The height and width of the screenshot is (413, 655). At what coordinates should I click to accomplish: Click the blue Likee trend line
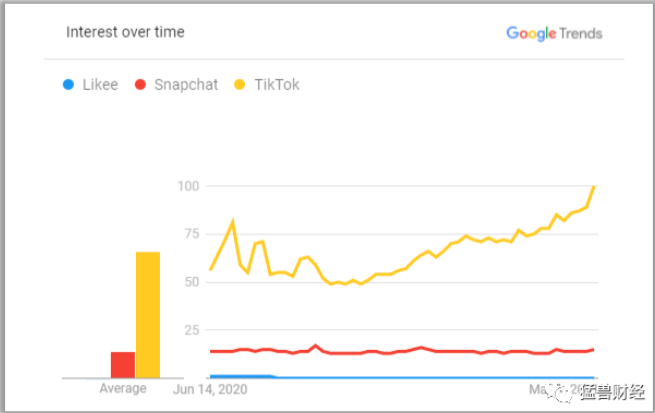pos(400,377)
